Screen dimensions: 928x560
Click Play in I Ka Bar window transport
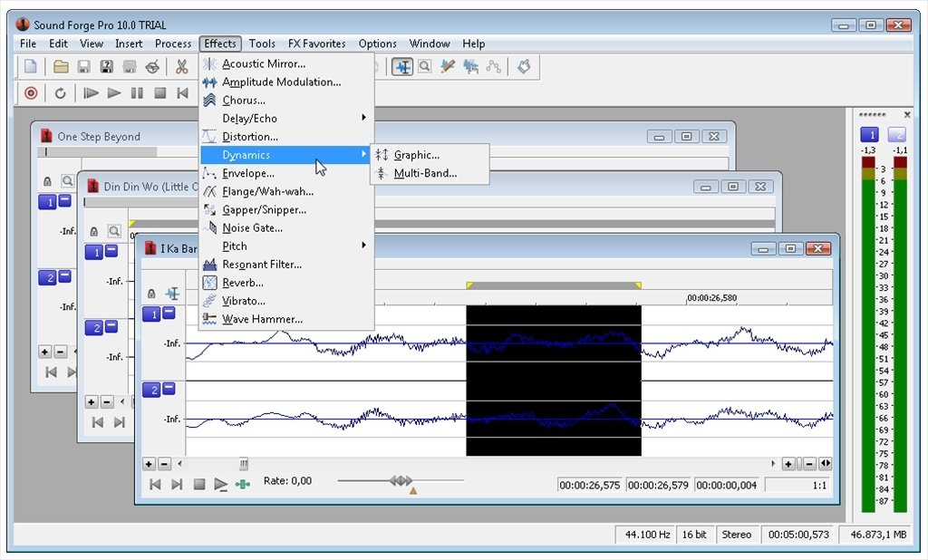[221, 484]
